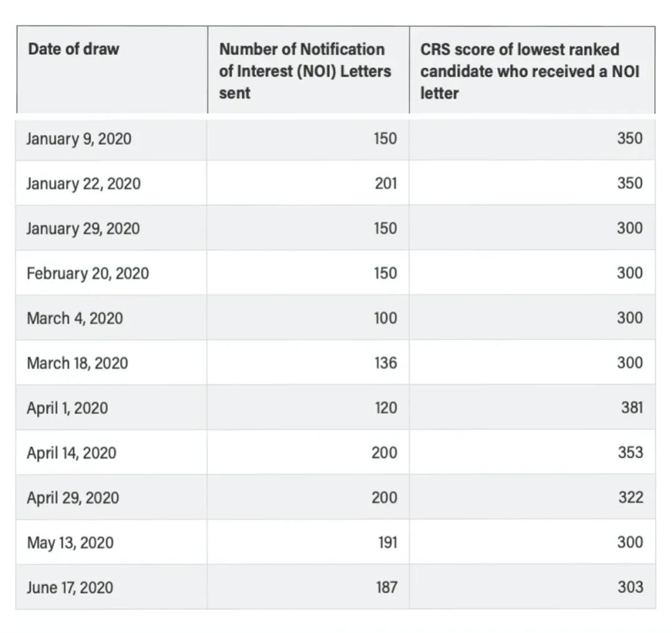Select the 191 NOI letters value
Screen dimensions: 672x633
(387, 543)
